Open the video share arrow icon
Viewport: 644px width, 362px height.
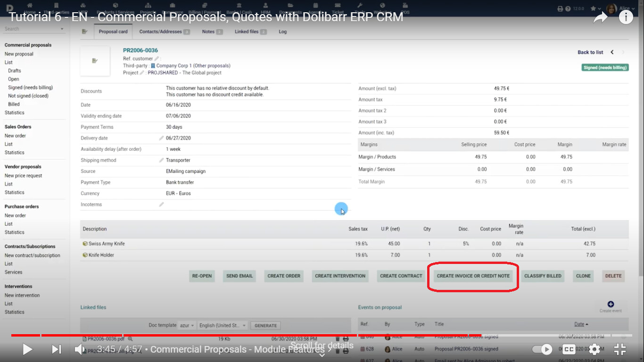[x=600, y=18]
